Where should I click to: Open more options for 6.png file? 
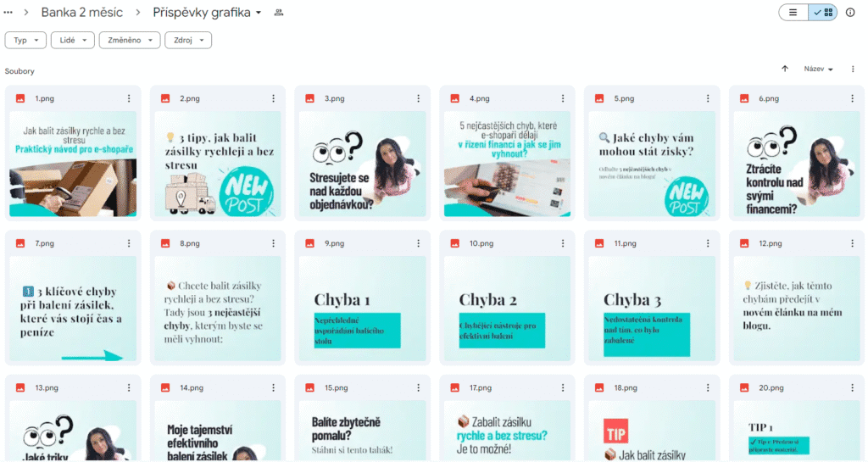click(852, 98)
